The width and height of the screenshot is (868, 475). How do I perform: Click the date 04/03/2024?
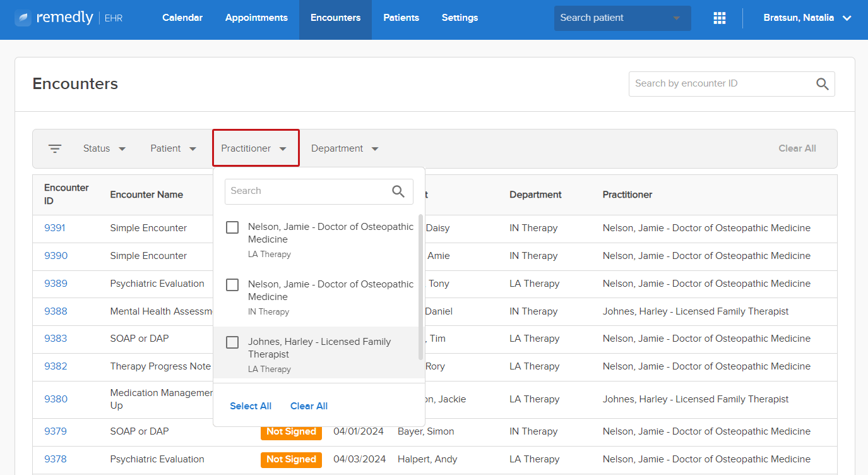[x=359, y=459]
